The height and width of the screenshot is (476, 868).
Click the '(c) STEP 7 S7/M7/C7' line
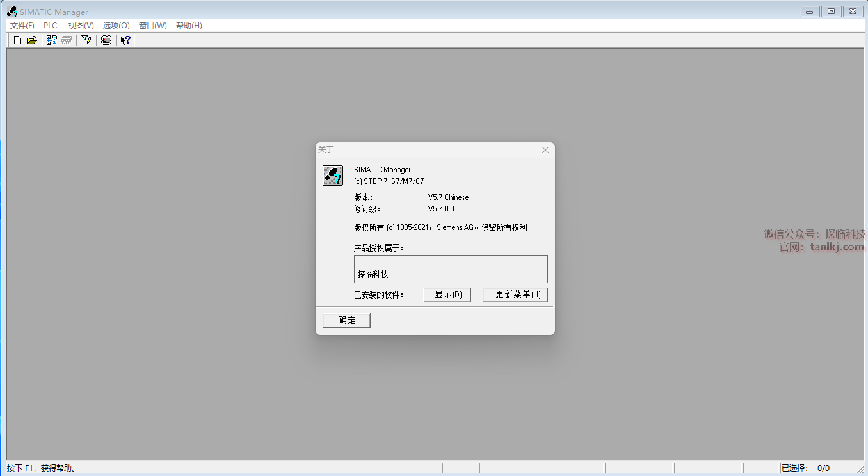(x=389, y=181)
